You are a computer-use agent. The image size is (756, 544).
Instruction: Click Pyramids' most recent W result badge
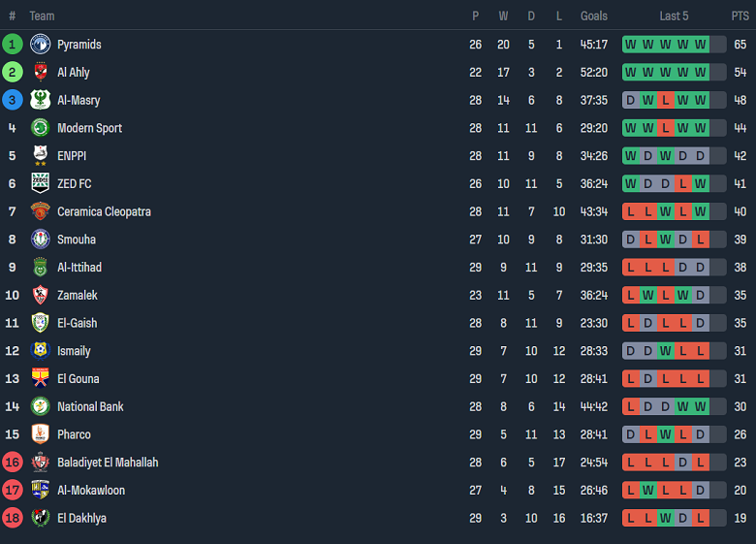click(700, 45)
